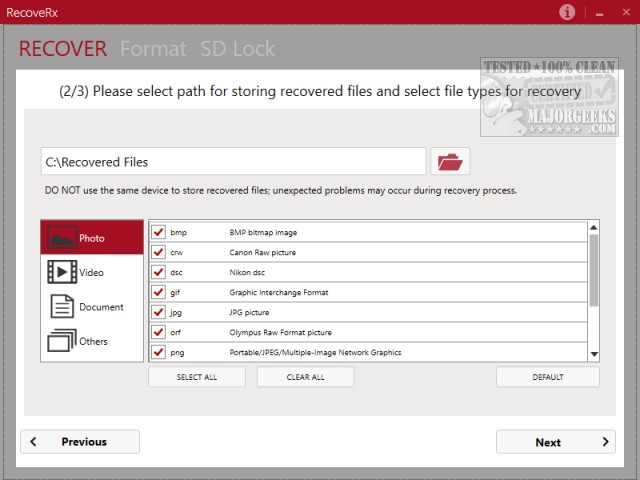Image resolution: width=640 pixels, height=480 pixels.
Task: Browse for destination folder icon
Action: (450, 162)
